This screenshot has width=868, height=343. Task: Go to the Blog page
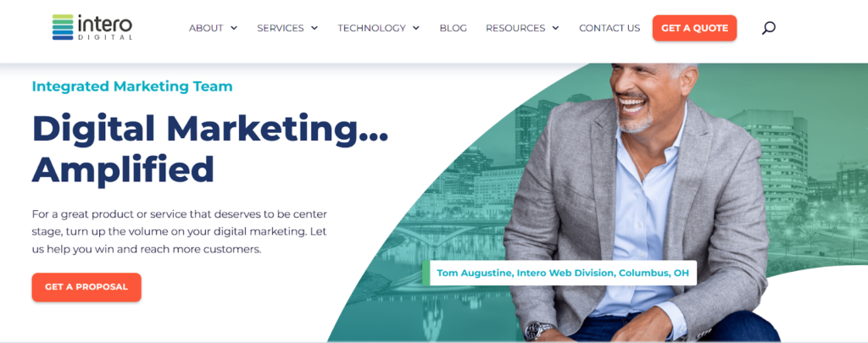453,28
